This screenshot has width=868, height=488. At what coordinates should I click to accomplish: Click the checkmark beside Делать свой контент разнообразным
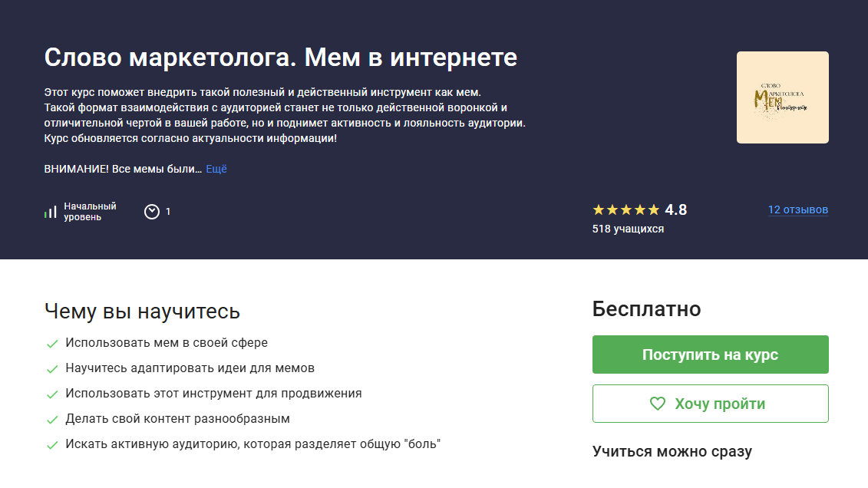pyautogui.click(x=52, y=420)
